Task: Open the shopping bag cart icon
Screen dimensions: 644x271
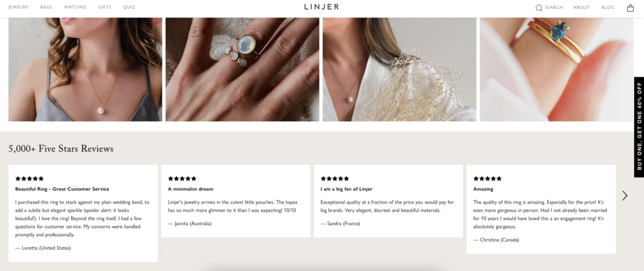Action: [630, 8]
